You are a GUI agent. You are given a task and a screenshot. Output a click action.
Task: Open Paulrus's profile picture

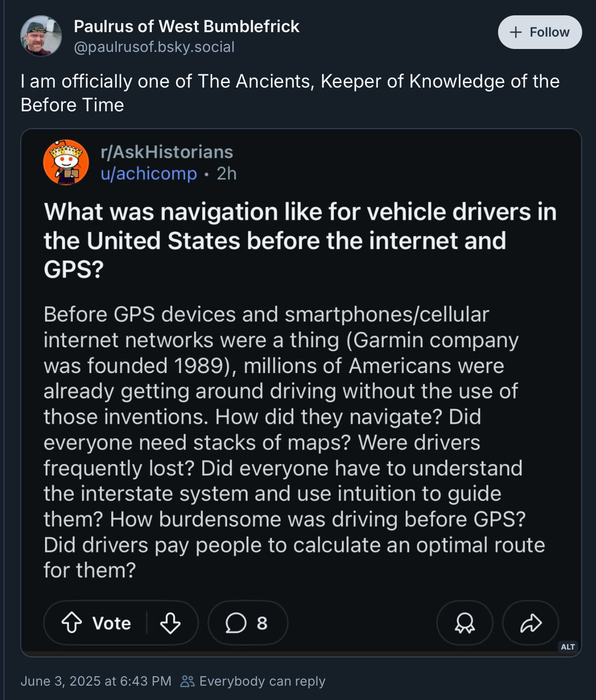(41, 36)
